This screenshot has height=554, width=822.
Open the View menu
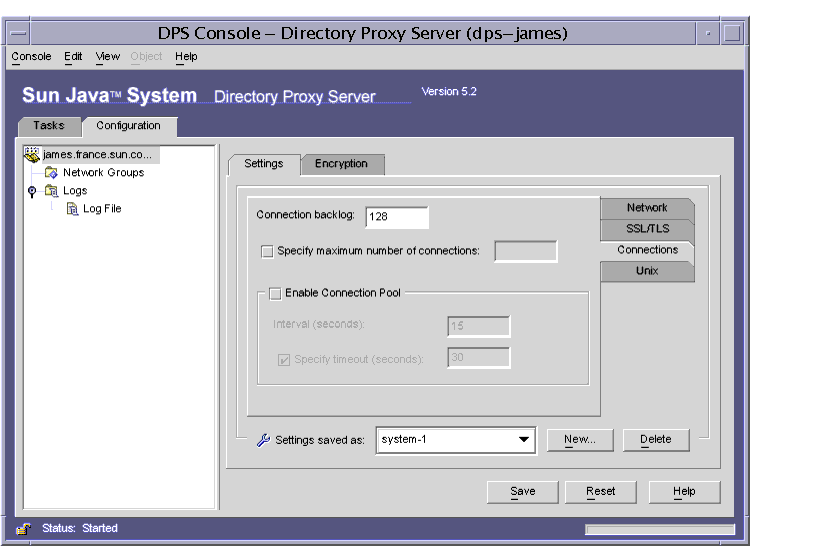(107, 57)
